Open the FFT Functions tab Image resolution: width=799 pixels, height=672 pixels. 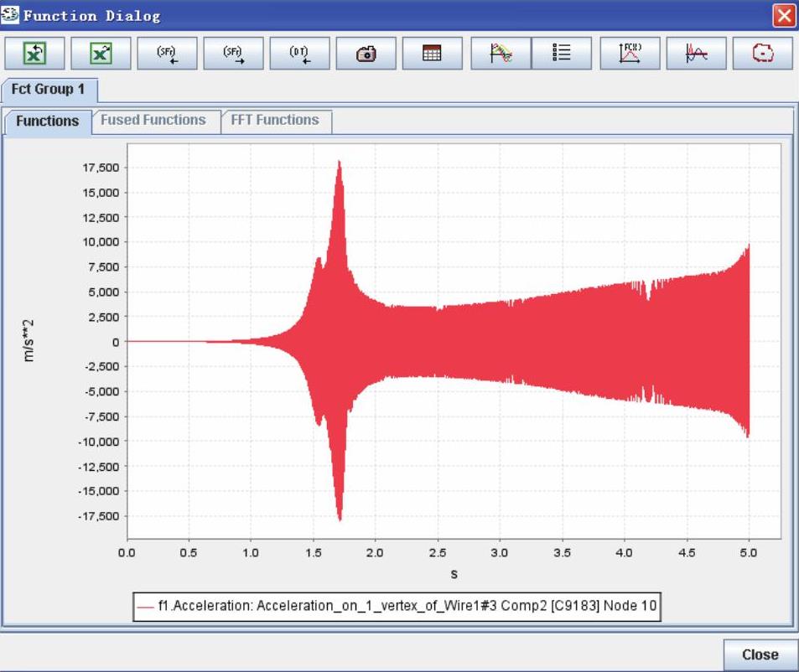tap(275, 121)
